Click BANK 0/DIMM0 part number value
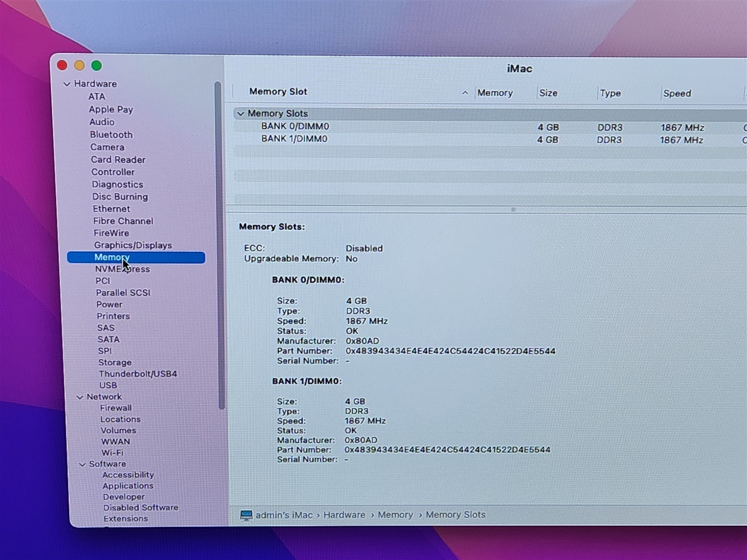This screenshot has height=560, width=747. 451,351
